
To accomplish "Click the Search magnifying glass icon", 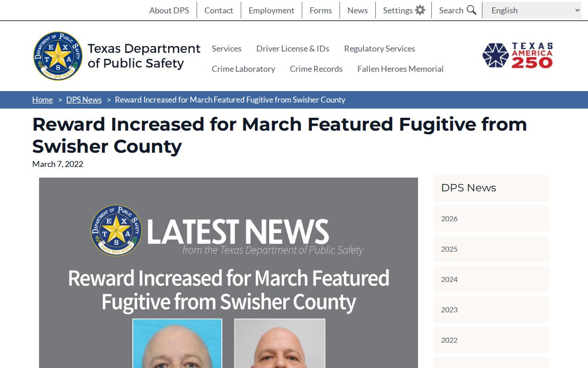I will tap(471, 10).
